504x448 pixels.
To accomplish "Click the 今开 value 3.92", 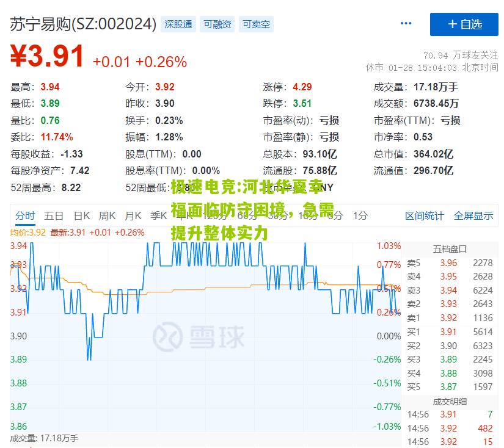I will (164, 87).
